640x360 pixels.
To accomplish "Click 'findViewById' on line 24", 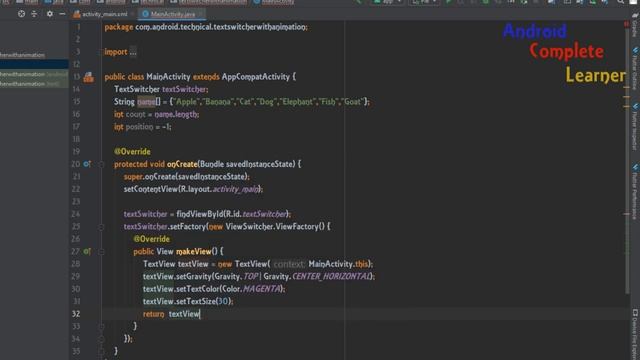I will (x=200, y=214).
